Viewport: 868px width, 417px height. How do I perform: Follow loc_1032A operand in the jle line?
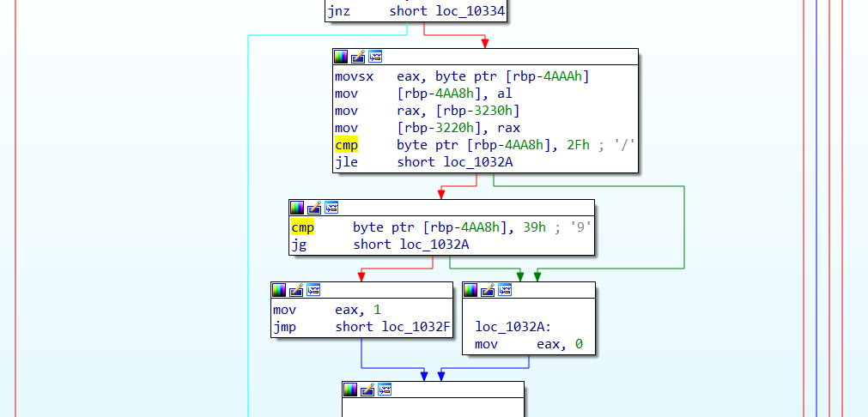[477, 162]
